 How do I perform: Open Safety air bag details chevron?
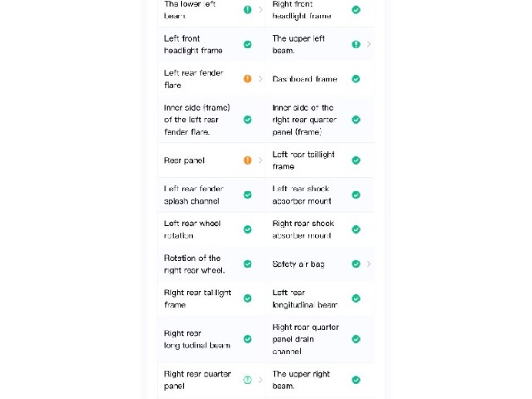coord(369,264)
